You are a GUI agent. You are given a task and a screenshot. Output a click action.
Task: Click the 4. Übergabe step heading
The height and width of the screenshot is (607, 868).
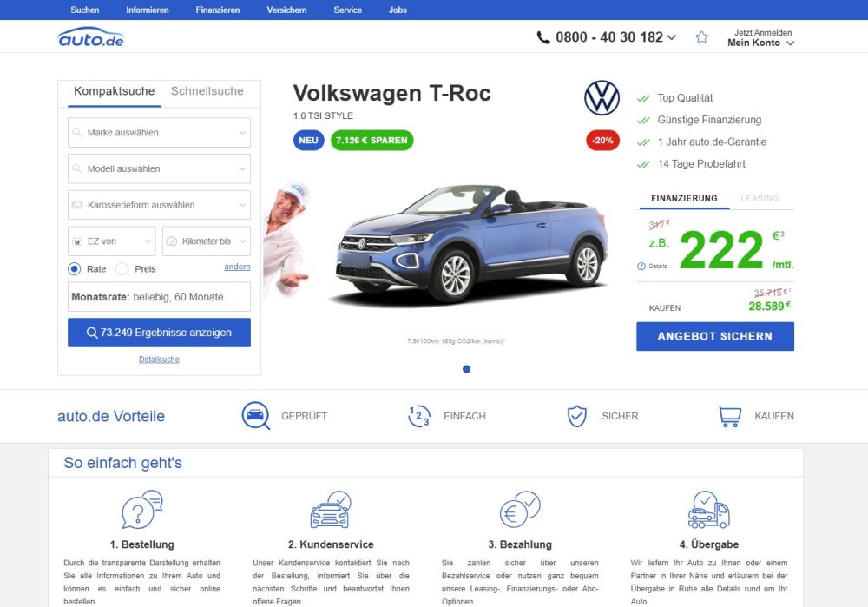(x=709, y=544)
